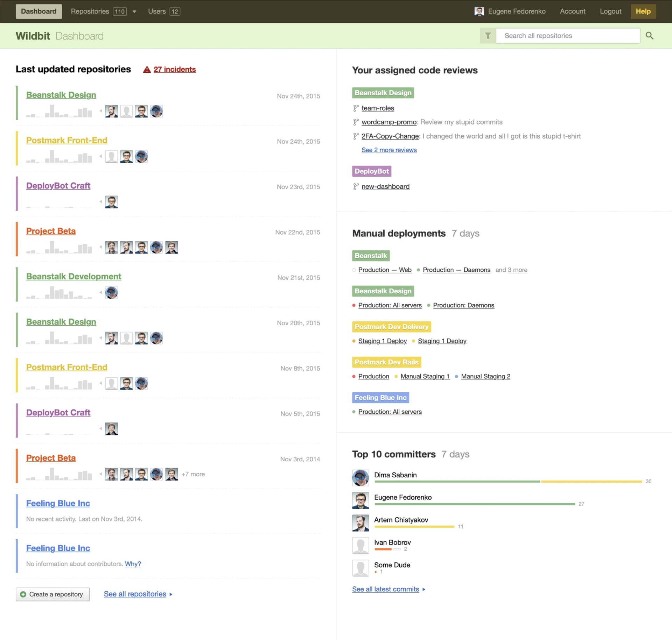Open the wordcamp-promo review branch
The image size is (672, 640).
389,122
